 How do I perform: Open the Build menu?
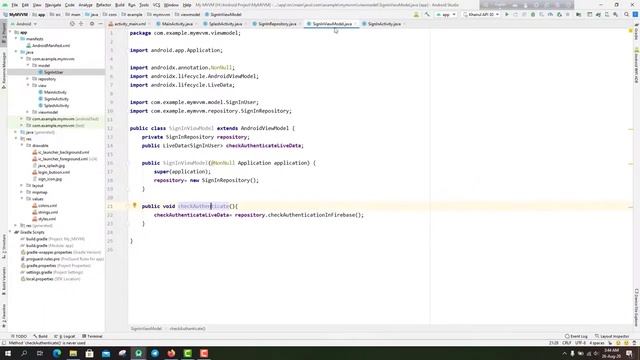[x=120, y=5]
